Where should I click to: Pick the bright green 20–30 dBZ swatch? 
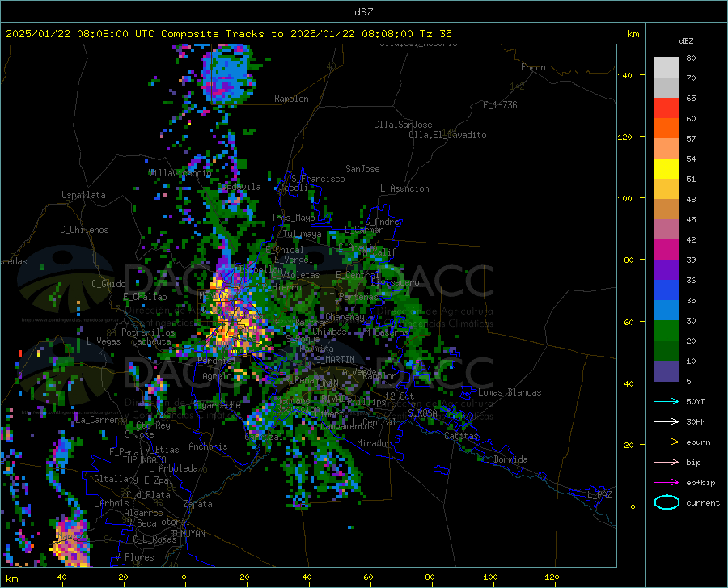[667, 331]
